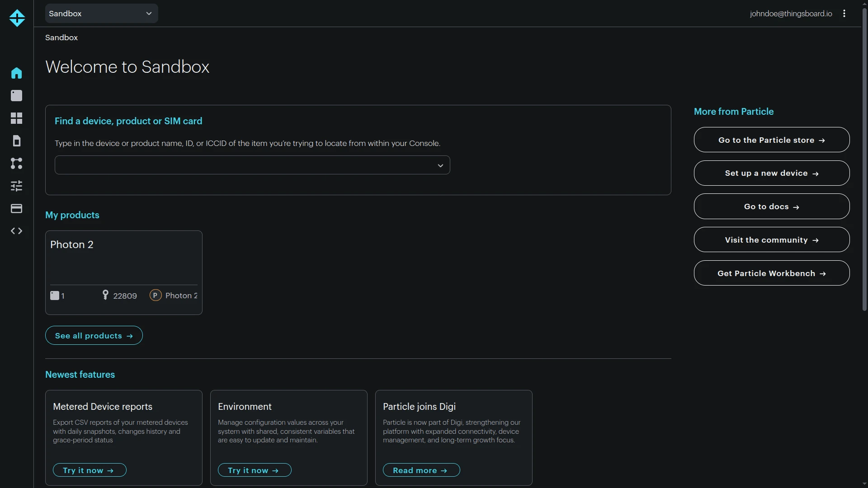Image resolution: width=868 pixels, height=488 pixels.
Task: Click the Environment card heading
Action: [x=245, y=407]
